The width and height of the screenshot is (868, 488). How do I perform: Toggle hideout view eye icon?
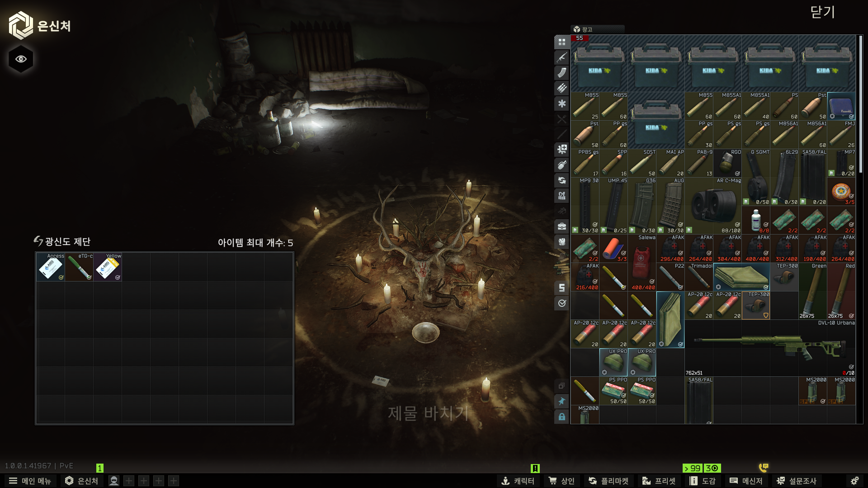[x=21, y=59]
